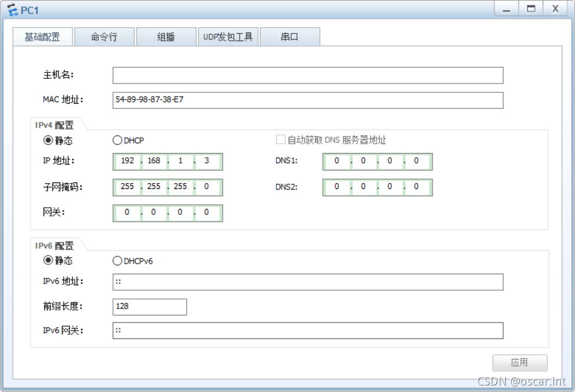This screenshot has height=392, width=575.
Task: Click the DNS2 first octet field
Action: point(337,187)
